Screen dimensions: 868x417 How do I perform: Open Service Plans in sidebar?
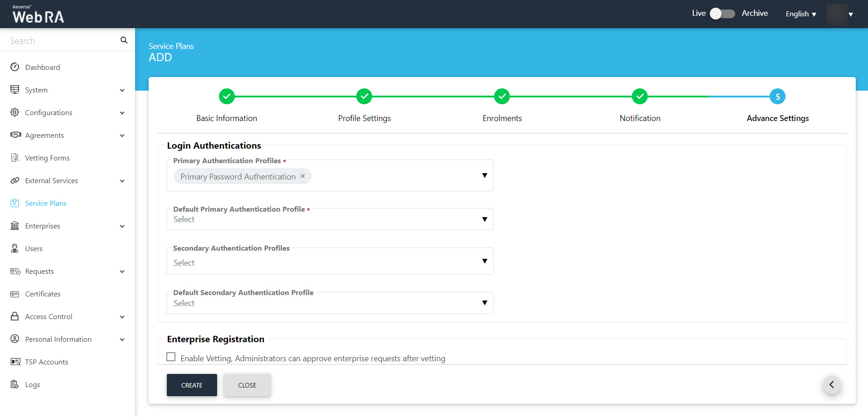pyautogui.click(x=46, y=203)
